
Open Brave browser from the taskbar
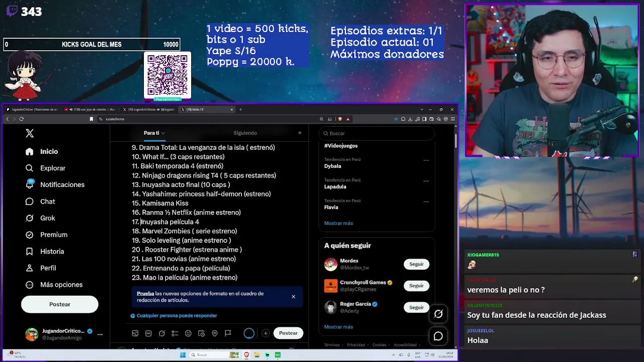click(247, 355)
